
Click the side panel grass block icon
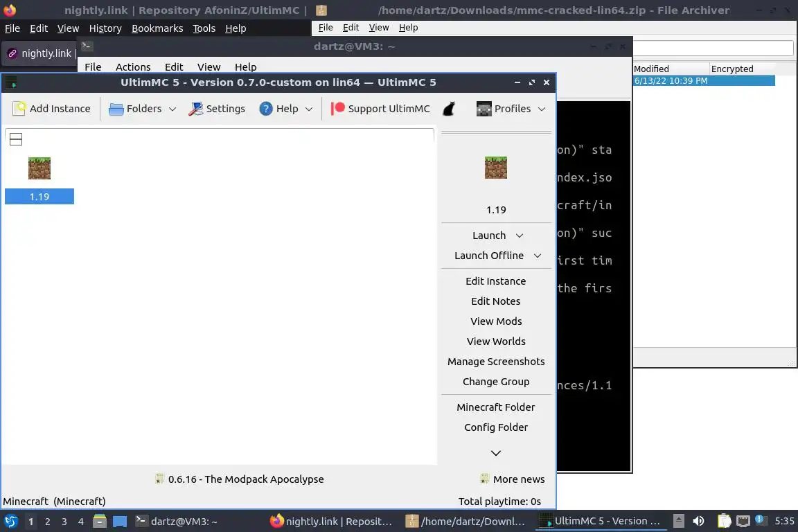click(496, 168)
